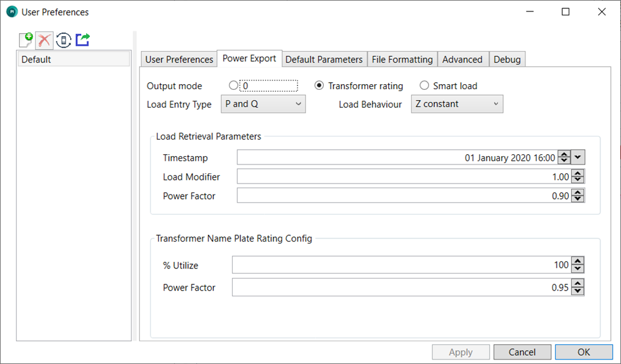Click the % Utilize stepper arrows
This screenshot has height=364, width=621.
(578, 265)
